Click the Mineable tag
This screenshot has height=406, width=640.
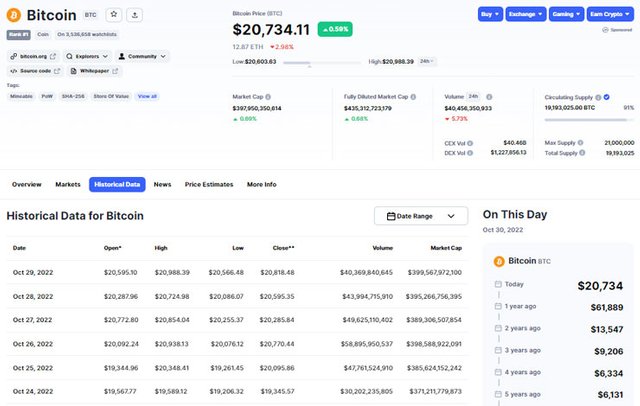point(21,96)
